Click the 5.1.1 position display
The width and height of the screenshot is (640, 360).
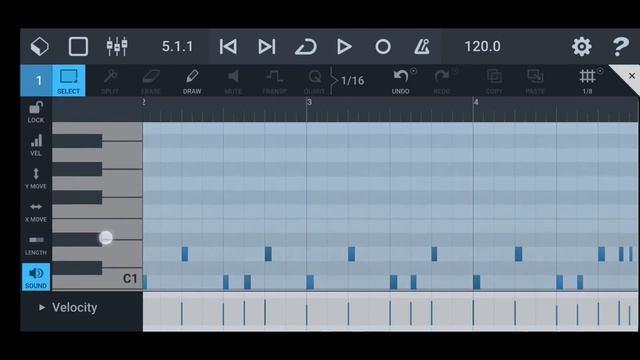click(177, 47)
